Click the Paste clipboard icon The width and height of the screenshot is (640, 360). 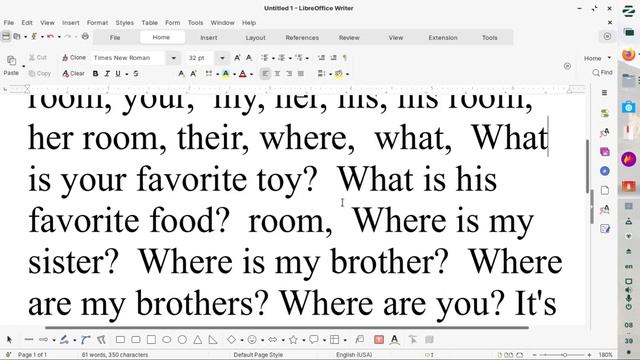(11, 60)
